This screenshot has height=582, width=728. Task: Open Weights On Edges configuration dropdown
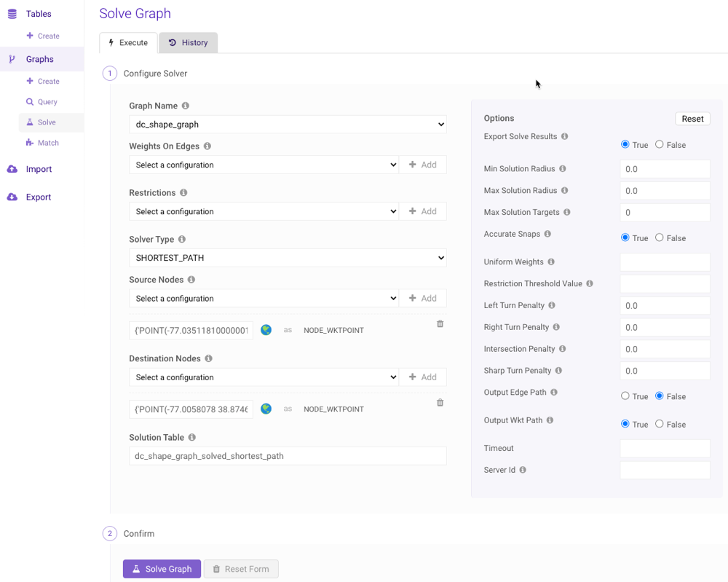click(x=264, y=165)
